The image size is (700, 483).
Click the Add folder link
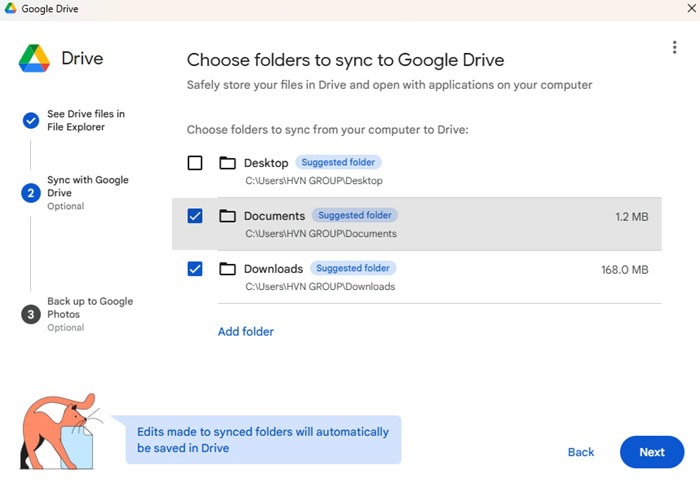tap(246, 331)
